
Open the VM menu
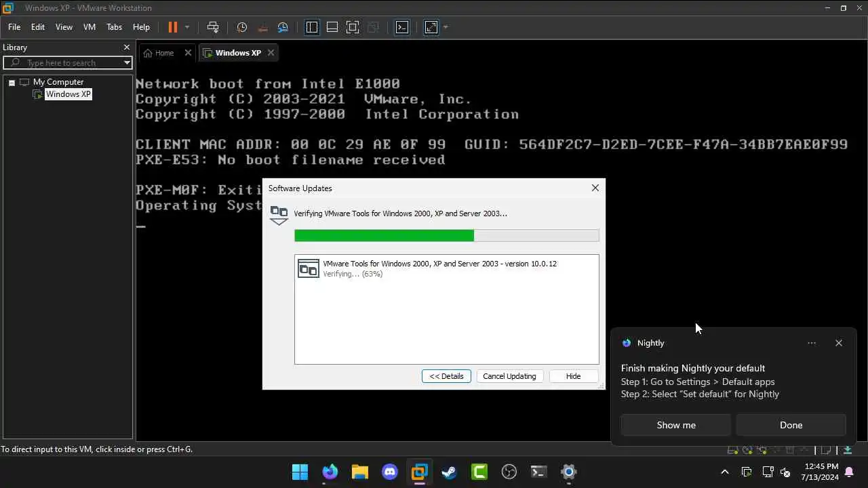point(90,27)
